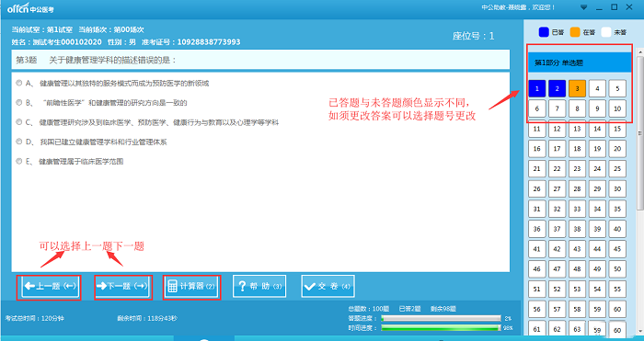Screen dimensions: 644x341
Task: Select radio option A answer
Action: [19, 83]
